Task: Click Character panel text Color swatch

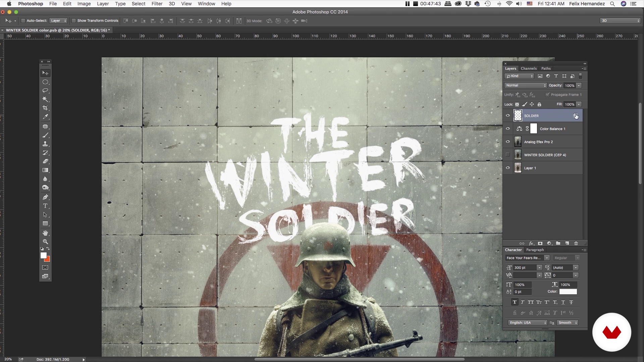Action: pos(568,292)
